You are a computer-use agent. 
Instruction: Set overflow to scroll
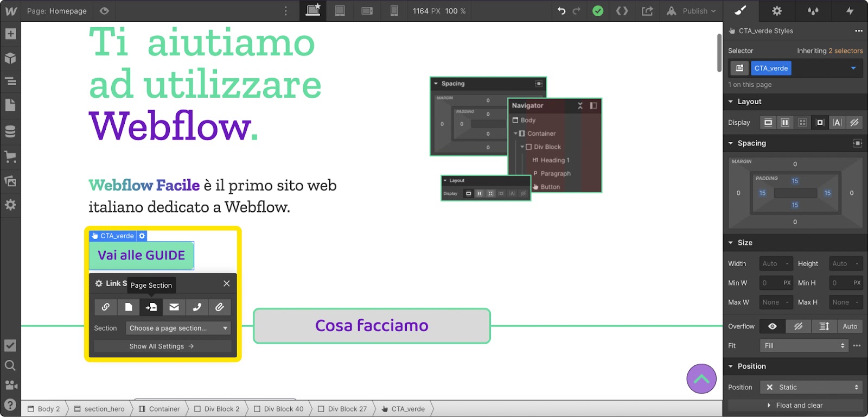824,326
